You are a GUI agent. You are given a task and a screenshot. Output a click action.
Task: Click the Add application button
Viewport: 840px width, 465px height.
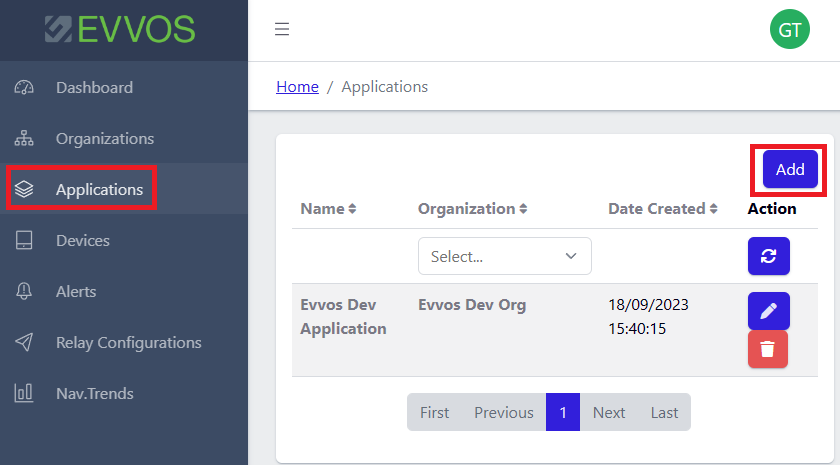tap(790, 169)
